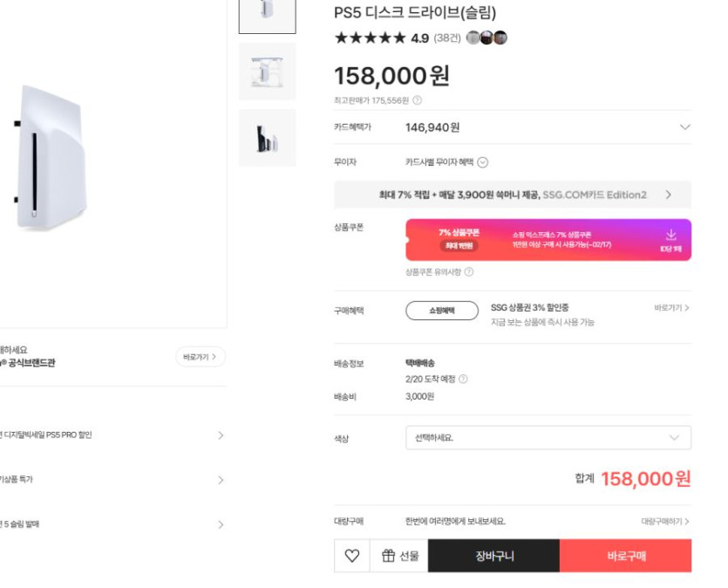This screenshot has width=728, height=588.
Task: Open 대량구매하기 bulk purchase link
Action: point(665,522)
